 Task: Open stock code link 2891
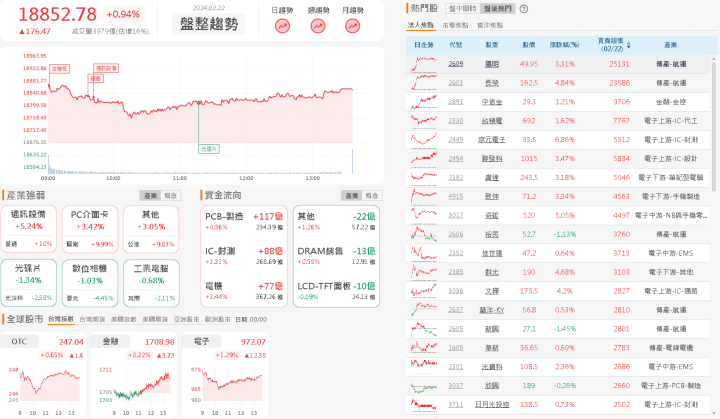tap(456, 102)
